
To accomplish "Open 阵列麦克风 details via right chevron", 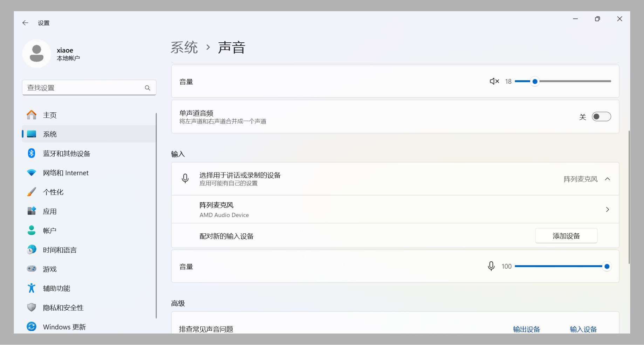I will 608,210.
